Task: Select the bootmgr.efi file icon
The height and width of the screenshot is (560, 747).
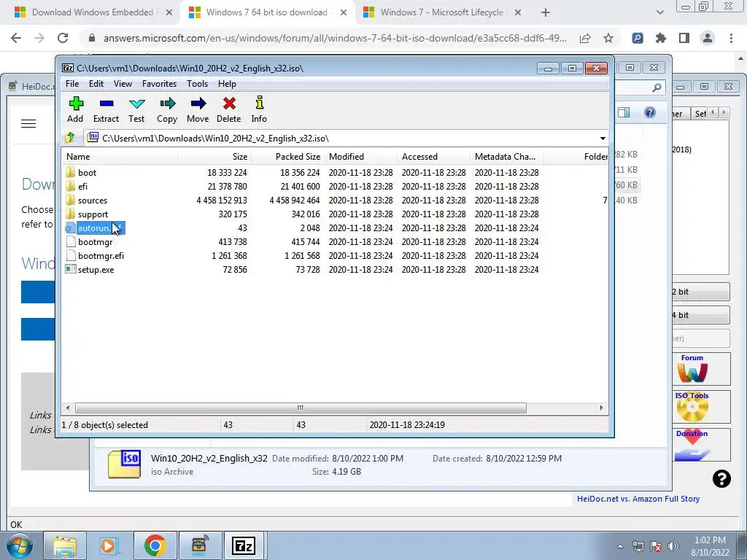Action: 71,255
